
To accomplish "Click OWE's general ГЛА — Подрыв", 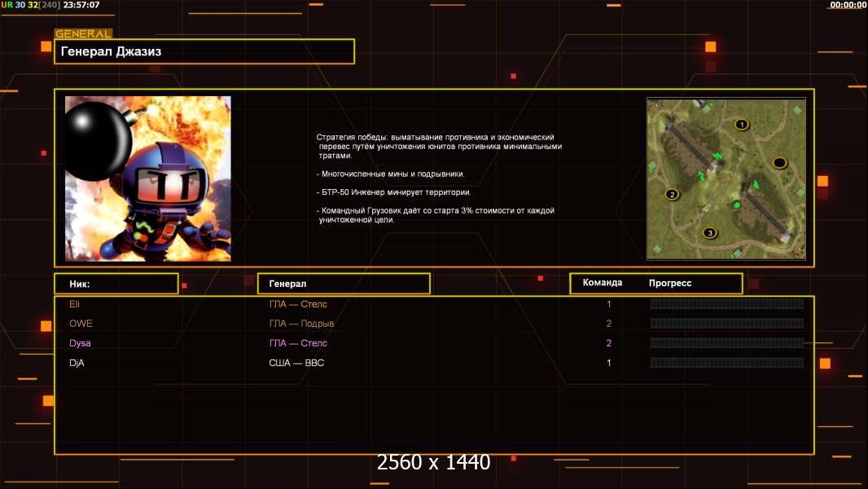I will [301, 324].
